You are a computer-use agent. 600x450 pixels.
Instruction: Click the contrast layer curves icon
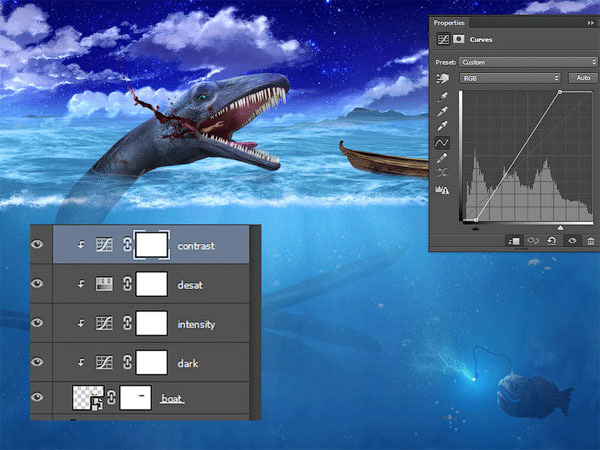pyautogui.click(x=104, y=245)
